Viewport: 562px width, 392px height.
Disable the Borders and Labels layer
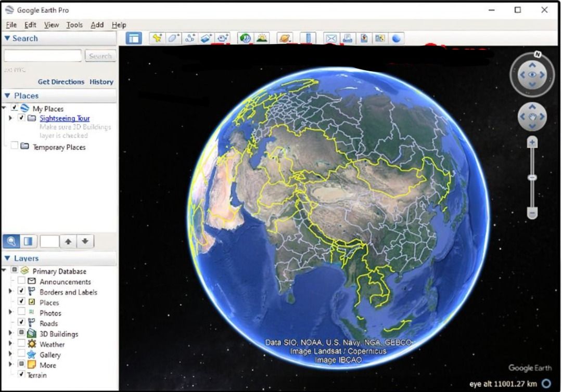point(21,291)
